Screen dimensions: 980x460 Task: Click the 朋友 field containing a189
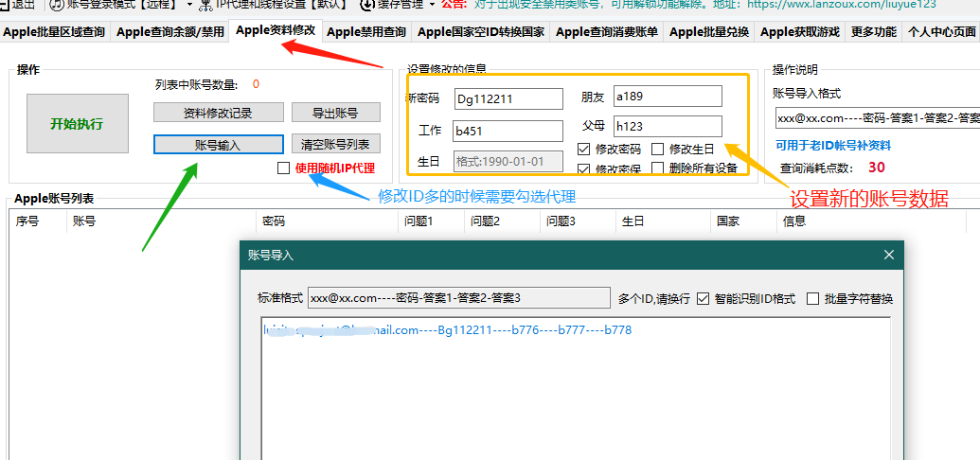[x=668, y=97]
